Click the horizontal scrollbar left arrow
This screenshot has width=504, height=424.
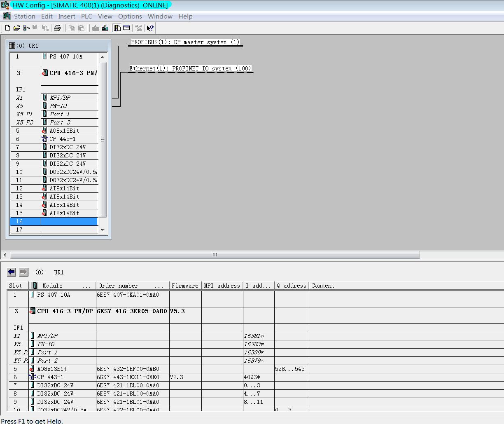pyautogui.click(x=5, y=255)
